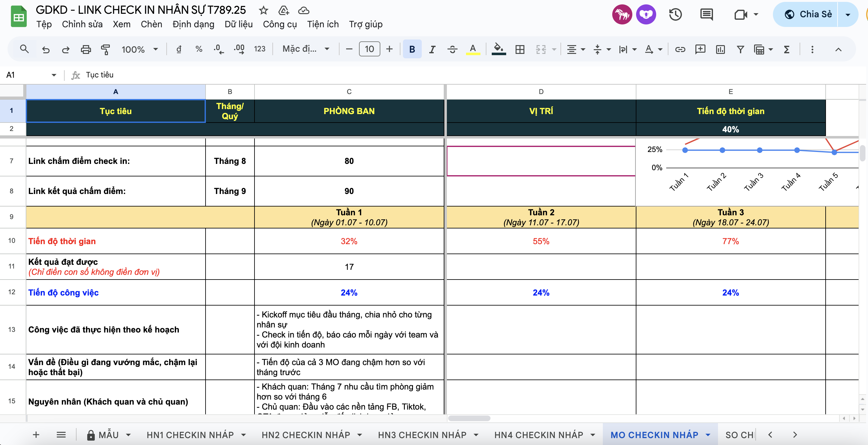Click the functions sigma icon

(x=786, y=50)
